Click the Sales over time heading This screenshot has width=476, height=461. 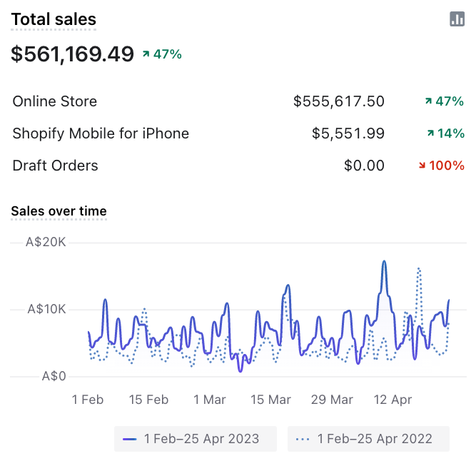(x=59, y=211)
